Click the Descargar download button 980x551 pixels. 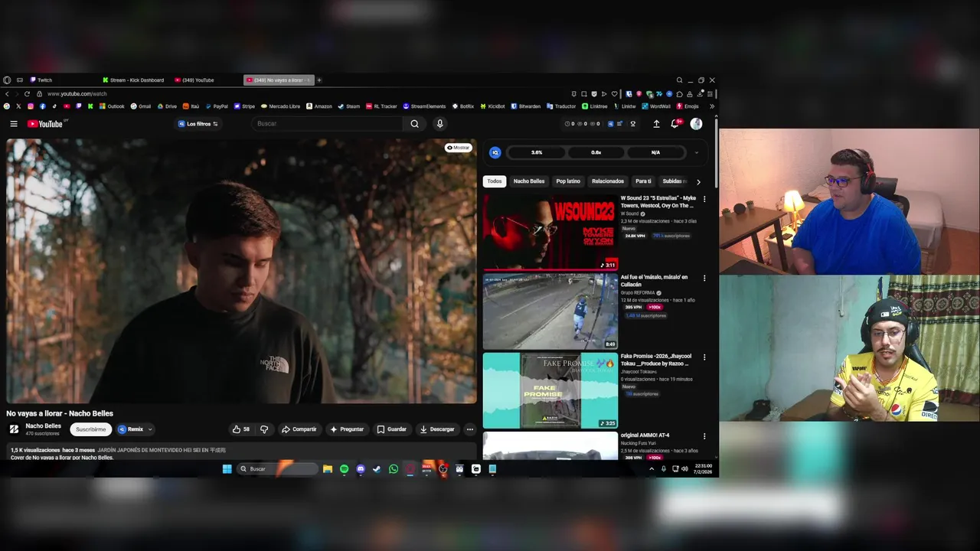(x=437, y=429)
